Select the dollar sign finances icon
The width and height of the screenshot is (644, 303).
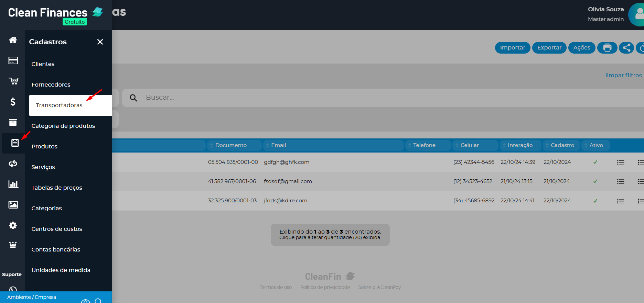13,102
